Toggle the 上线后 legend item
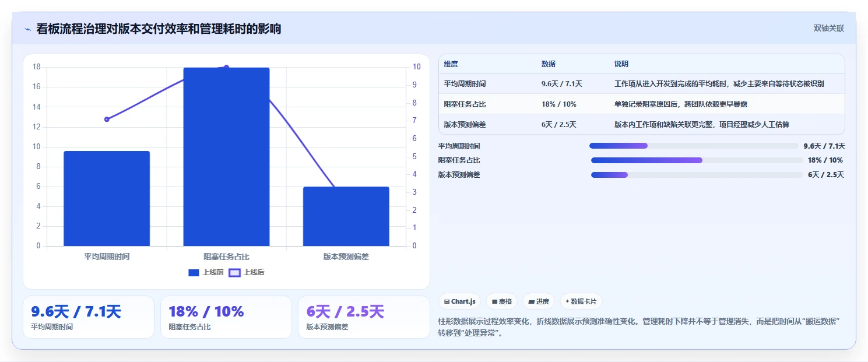The height and width of the screenshot is (362, 868). (247, 272)
